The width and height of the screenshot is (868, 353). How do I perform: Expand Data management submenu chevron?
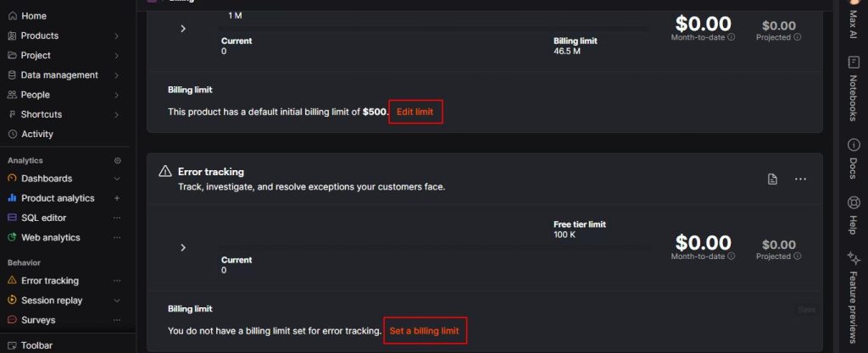point(117,75)
